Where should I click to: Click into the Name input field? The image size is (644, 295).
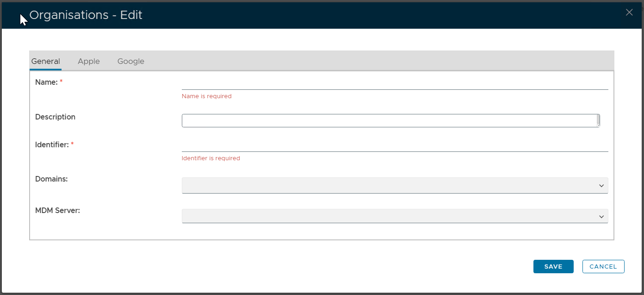[x=394, y=83]
